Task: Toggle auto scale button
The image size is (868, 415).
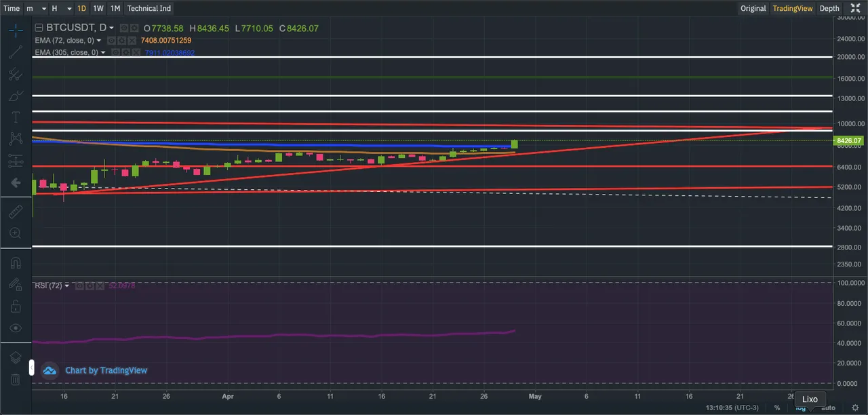Action: tap(828, 408)
